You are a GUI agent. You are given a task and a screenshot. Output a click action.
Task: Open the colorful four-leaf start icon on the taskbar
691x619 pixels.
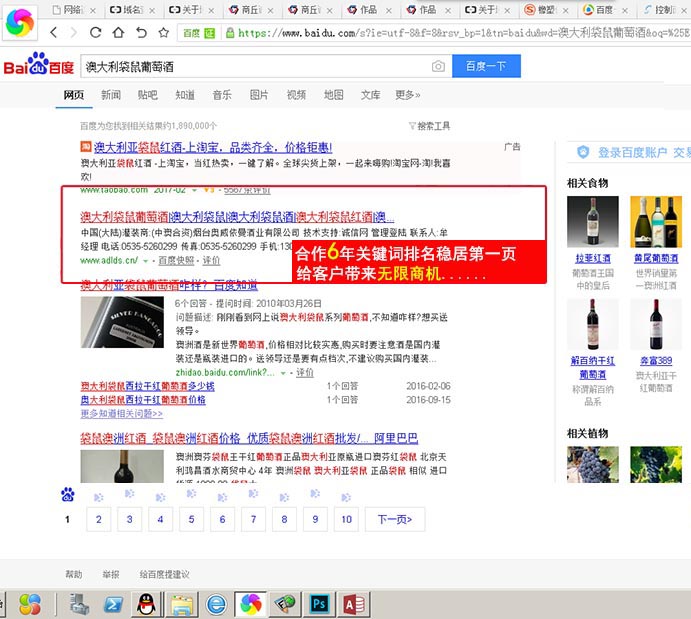[30, 604]
